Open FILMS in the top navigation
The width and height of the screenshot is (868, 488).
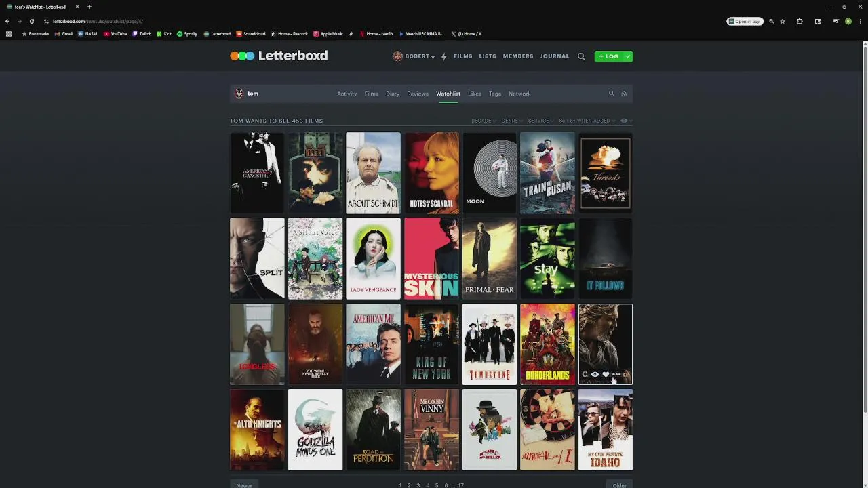point(463,56)
